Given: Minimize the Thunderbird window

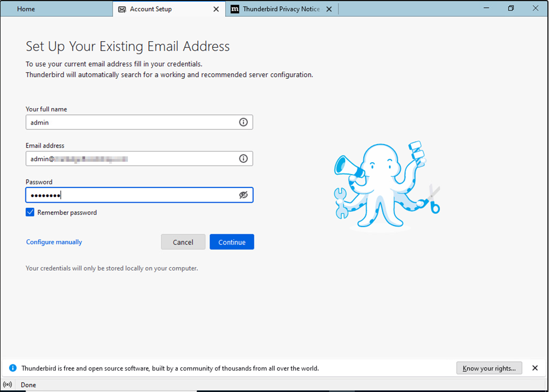Looking at the screenshot, I should (x=486, y=8).
